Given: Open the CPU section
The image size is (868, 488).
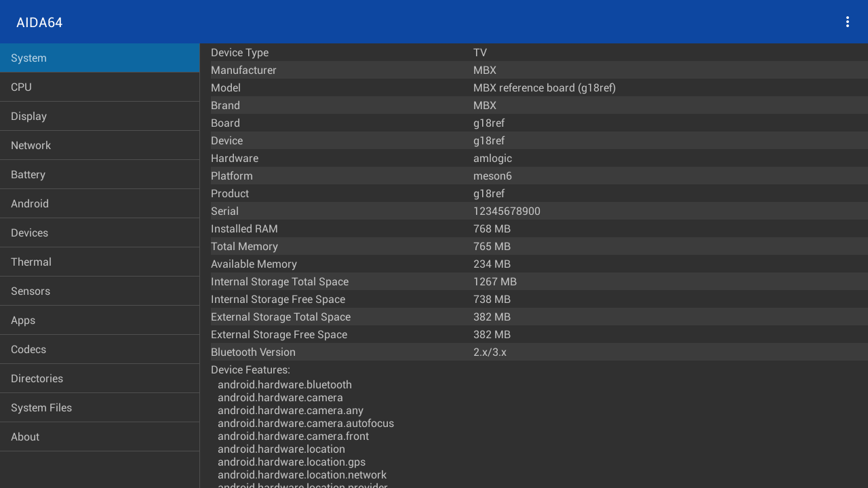Looking at the screenshot, I should click(100, 87).
